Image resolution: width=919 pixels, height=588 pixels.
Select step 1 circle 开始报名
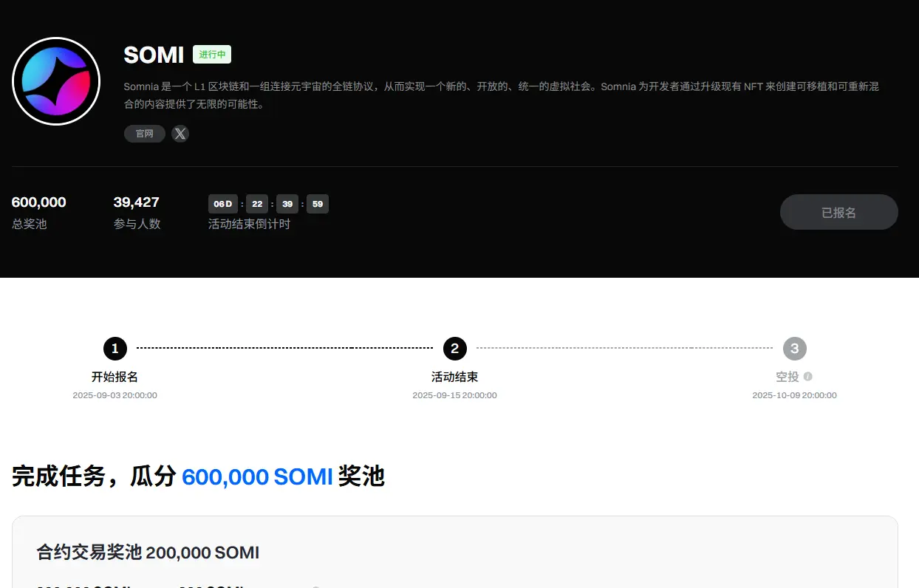coord(115,348)
